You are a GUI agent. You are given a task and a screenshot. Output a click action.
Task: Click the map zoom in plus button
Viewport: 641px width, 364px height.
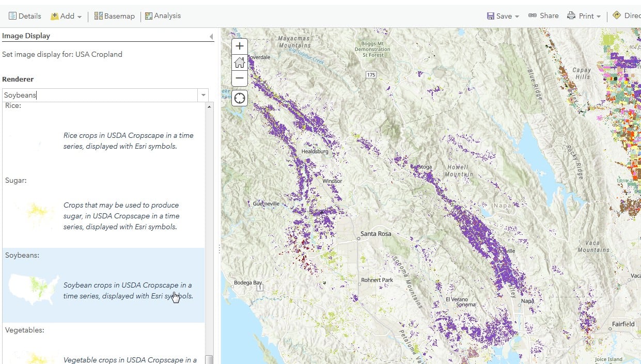(239, 46)
